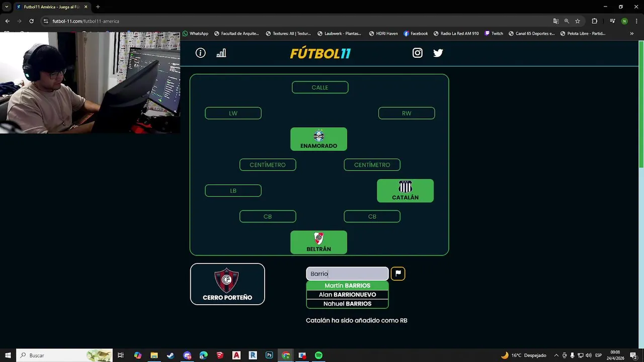Click the Cerro Porteño club card

point(227,284)
